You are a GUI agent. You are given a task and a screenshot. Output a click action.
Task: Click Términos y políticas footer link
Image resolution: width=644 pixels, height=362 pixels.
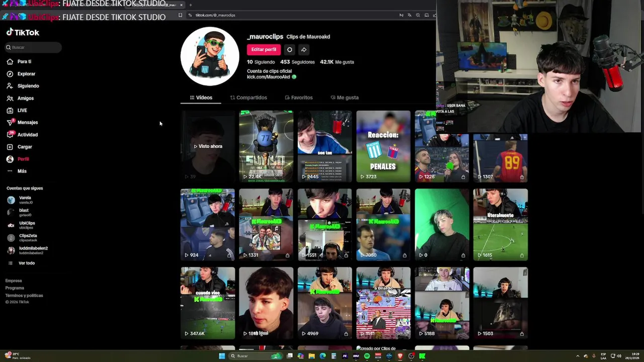(24, 296)
